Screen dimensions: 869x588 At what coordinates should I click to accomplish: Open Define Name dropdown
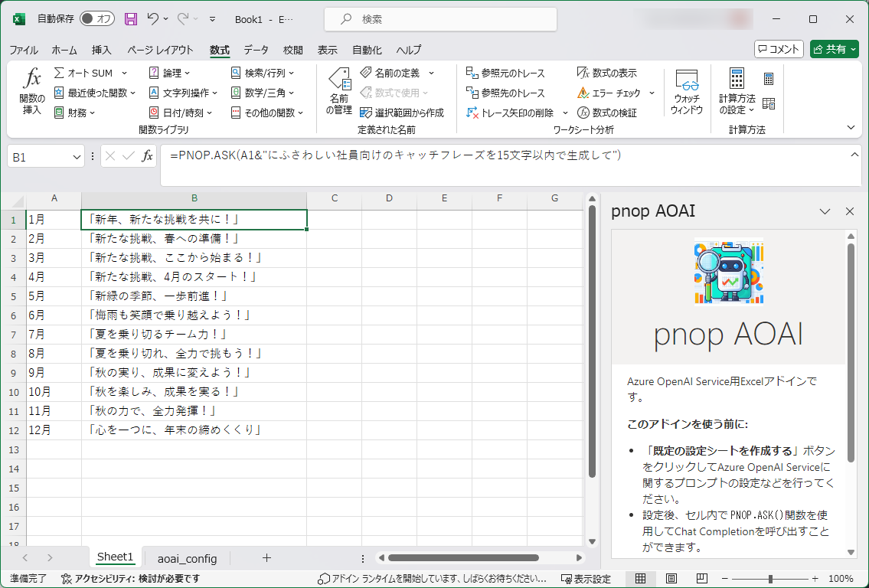[x=432, y=73]
